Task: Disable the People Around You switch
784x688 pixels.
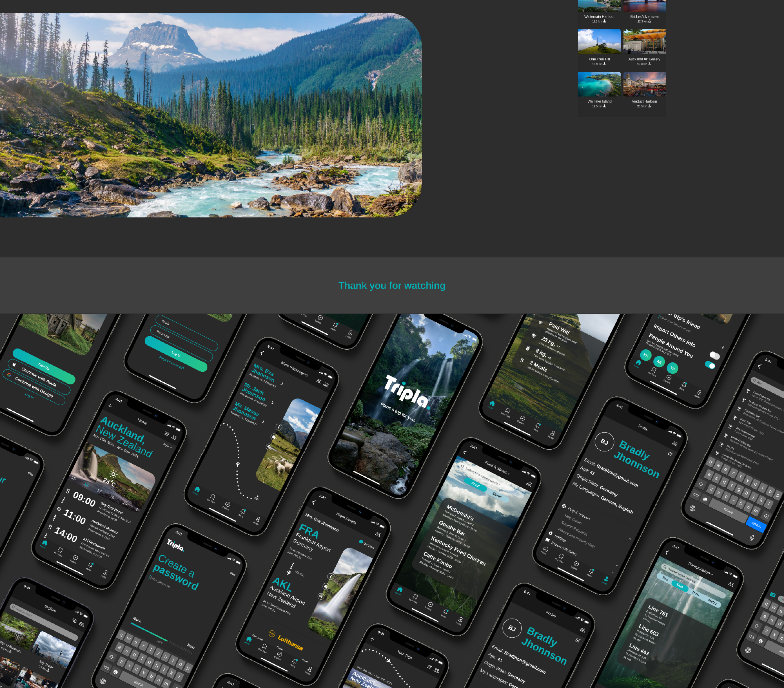Action: click(x=710, y=365)
